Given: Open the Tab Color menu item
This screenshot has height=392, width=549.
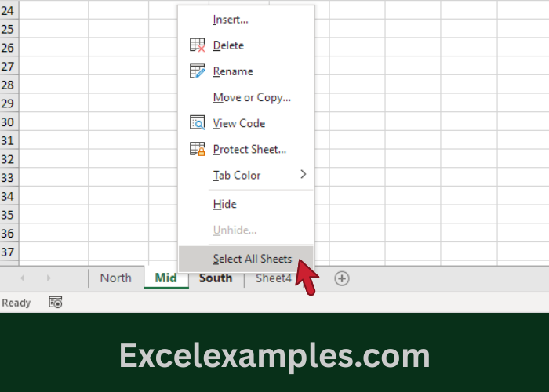Looking at the screenshot, I should (237, 175).
